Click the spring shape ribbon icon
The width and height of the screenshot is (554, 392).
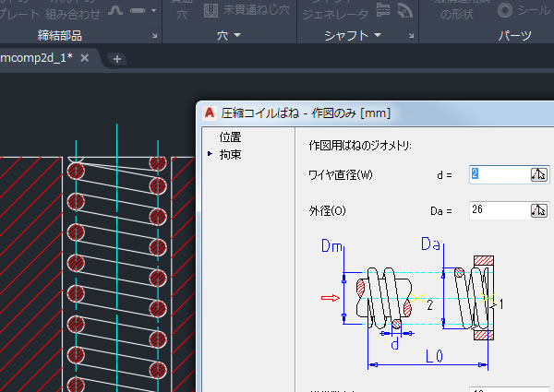click(x=115, y=10)
